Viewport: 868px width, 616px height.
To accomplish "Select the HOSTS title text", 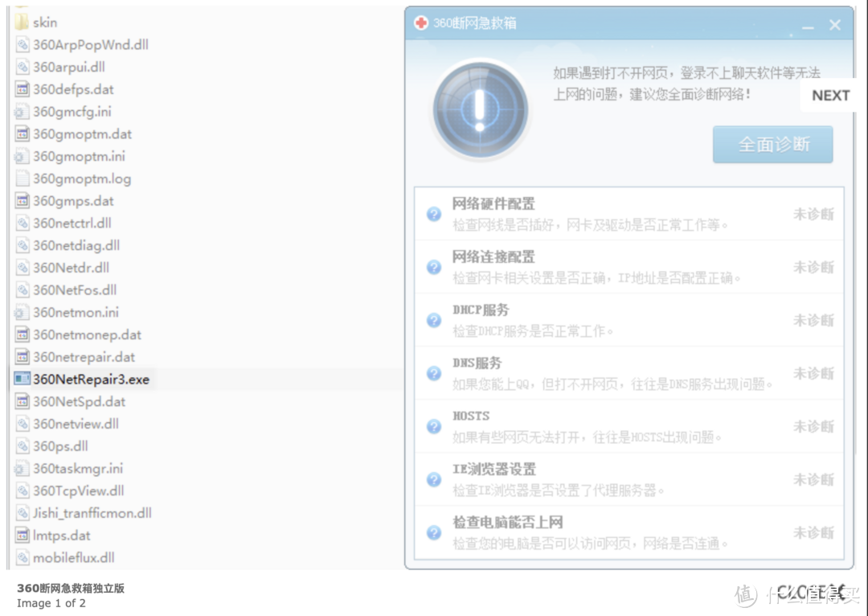I will (471, 416).
